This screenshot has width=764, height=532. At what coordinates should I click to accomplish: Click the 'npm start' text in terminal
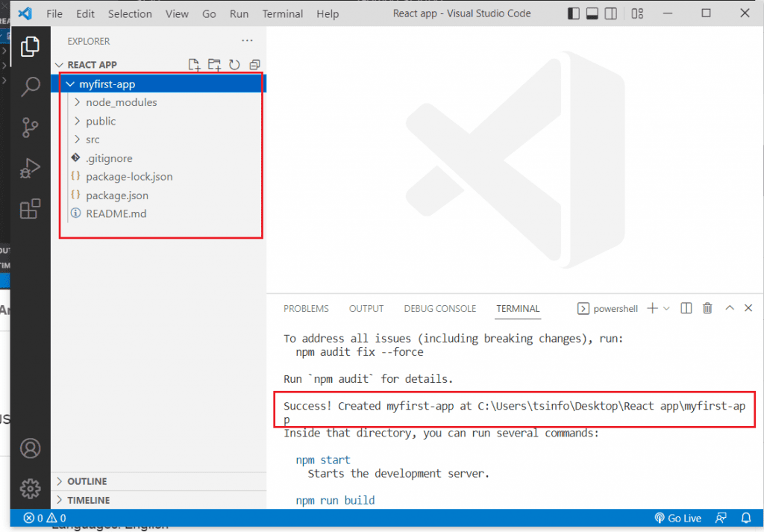[x=322, y=460]
